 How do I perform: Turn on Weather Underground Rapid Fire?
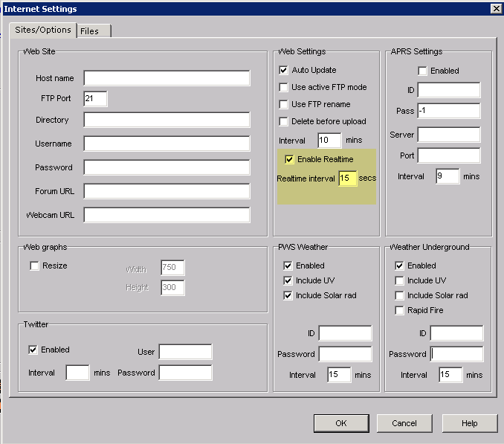(400, 310)
